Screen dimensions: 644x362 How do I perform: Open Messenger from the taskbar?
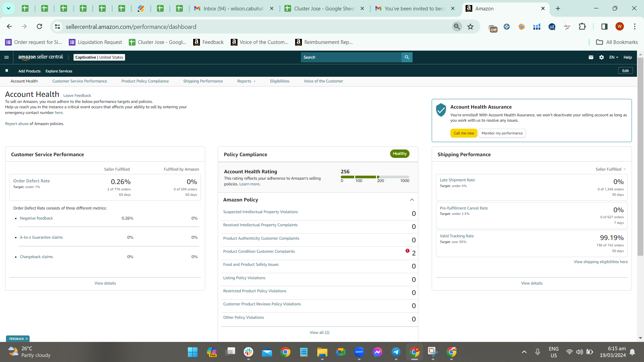pos(378,352)
